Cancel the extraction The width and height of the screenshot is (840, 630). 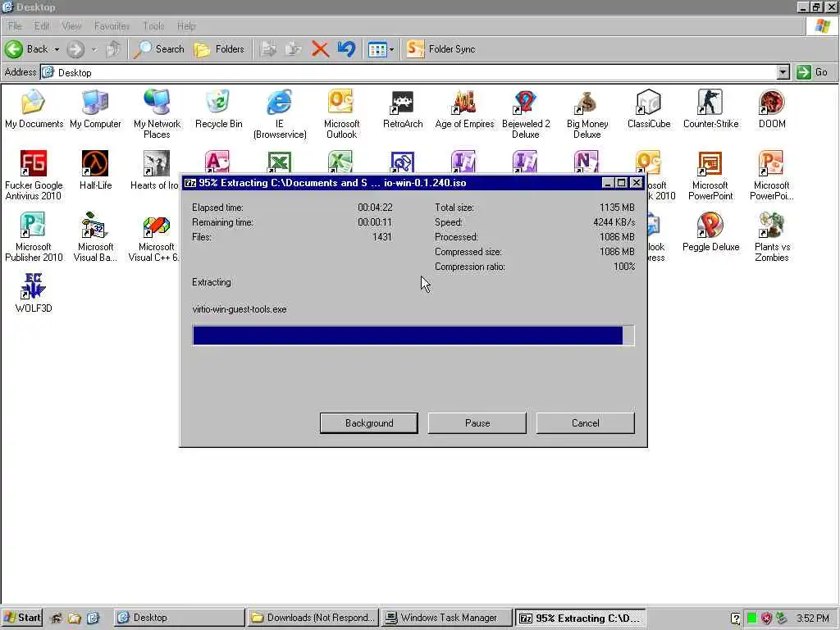[x=586, y=422]
